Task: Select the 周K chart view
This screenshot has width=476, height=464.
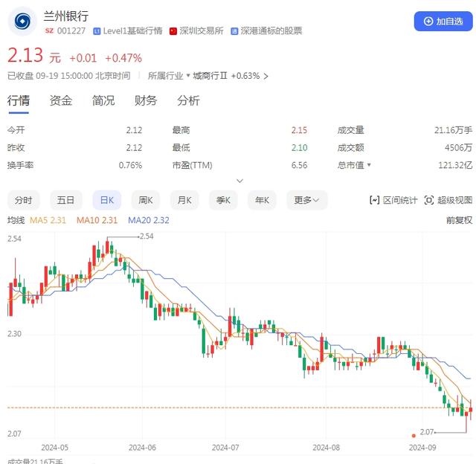Action: (x=146, y=200)
